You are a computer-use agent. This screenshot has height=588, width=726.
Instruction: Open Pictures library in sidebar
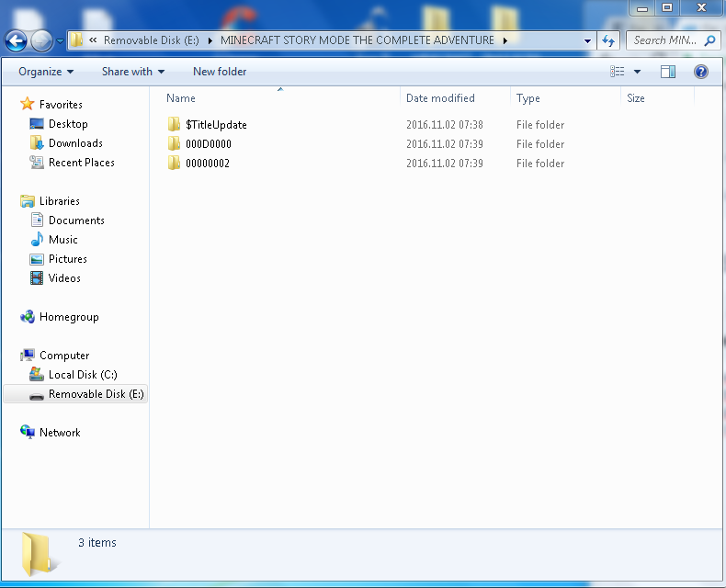[x=68, y=259]
